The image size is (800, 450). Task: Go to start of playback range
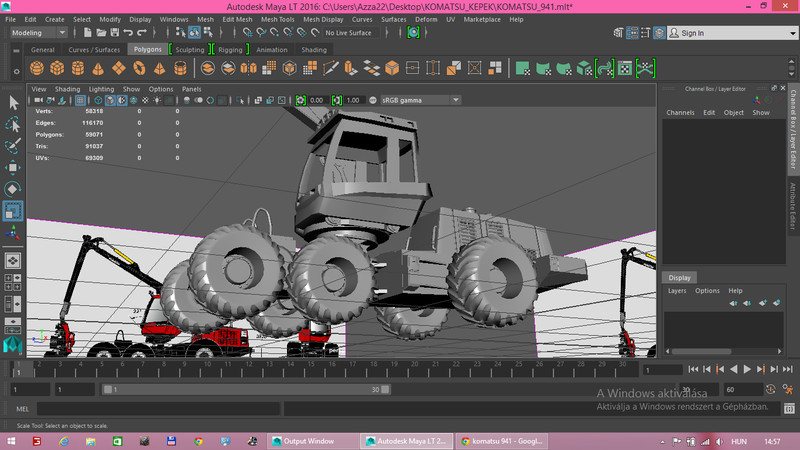tap(693, 369)
